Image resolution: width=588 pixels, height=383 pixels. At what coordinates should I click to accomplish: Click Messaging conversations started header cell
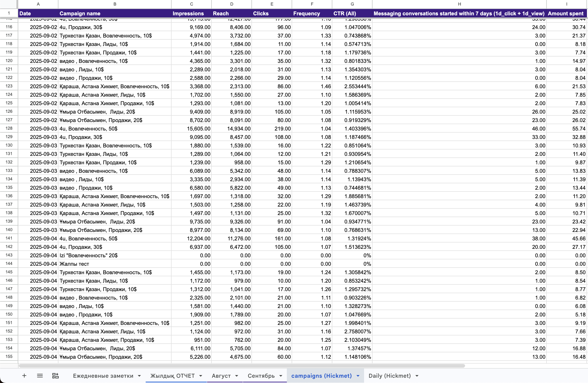pos(460,13)
